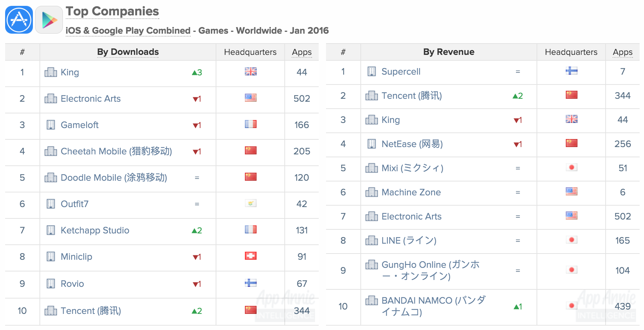Click the building icon beside Gameloft
Screen dimensions: 644x330
[51, 125]
